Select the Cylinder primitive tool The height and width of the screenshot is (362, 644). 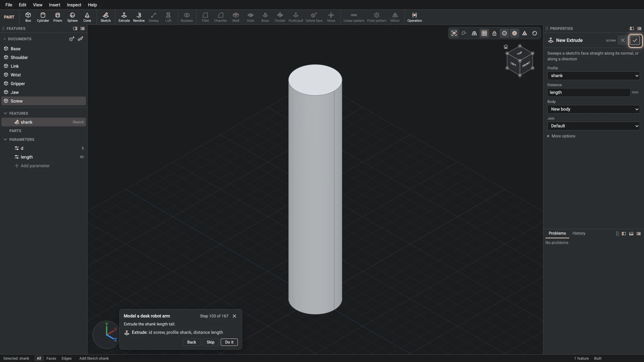tap(43, 17)
